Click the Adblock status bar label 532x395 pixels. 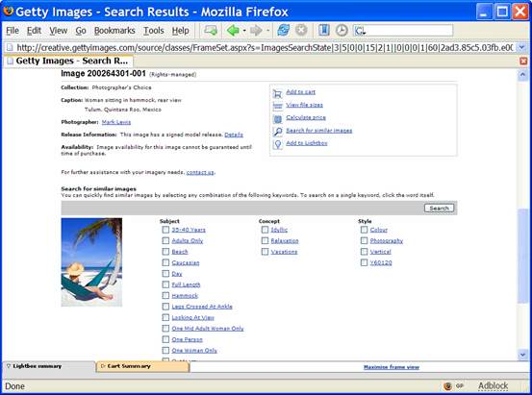pos(493,385)
